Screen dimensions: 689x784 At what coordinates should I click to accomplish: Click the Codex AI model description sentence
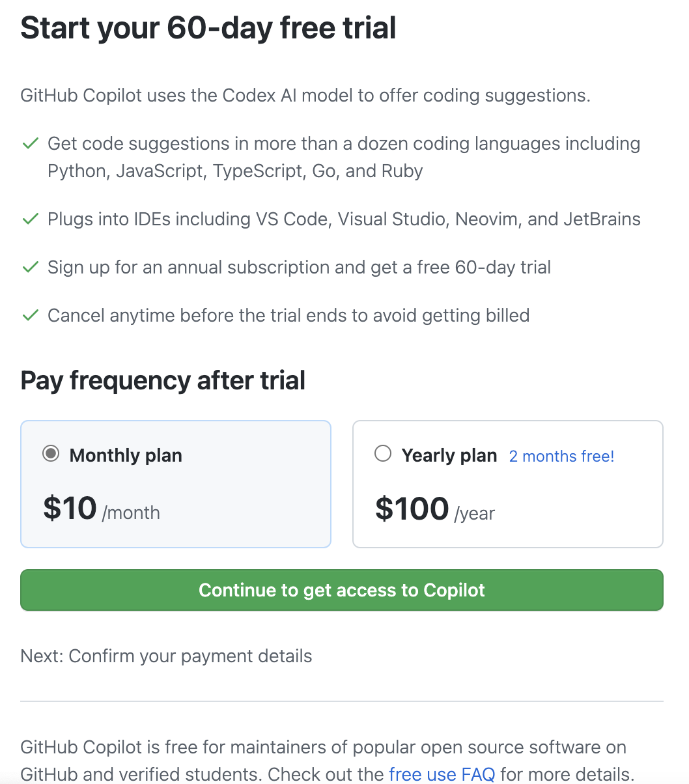[x=305, y=96]
